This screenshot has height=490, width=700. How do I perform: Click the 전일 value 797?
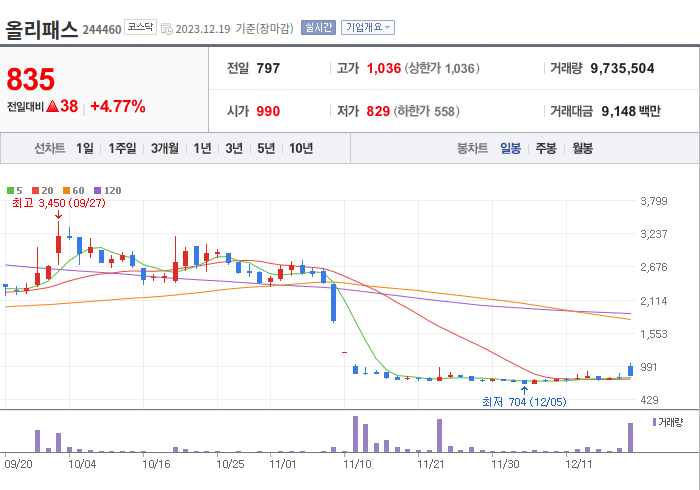tap(268, 68)
